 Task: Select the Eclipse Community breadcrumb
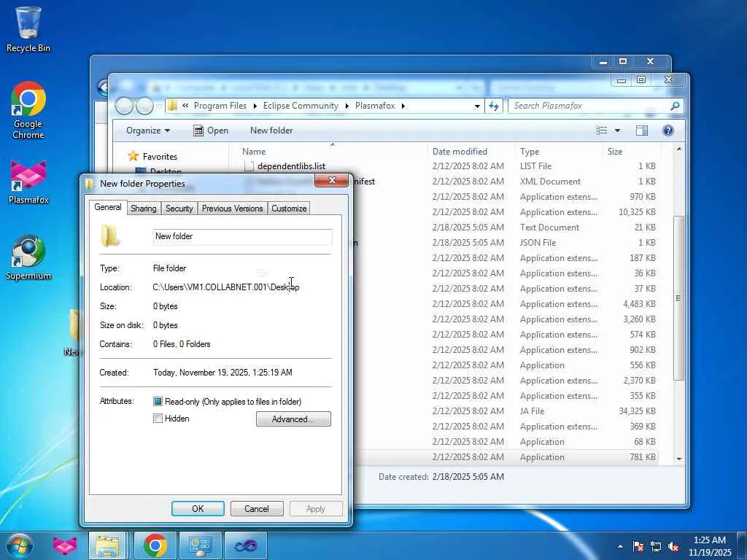301,106
